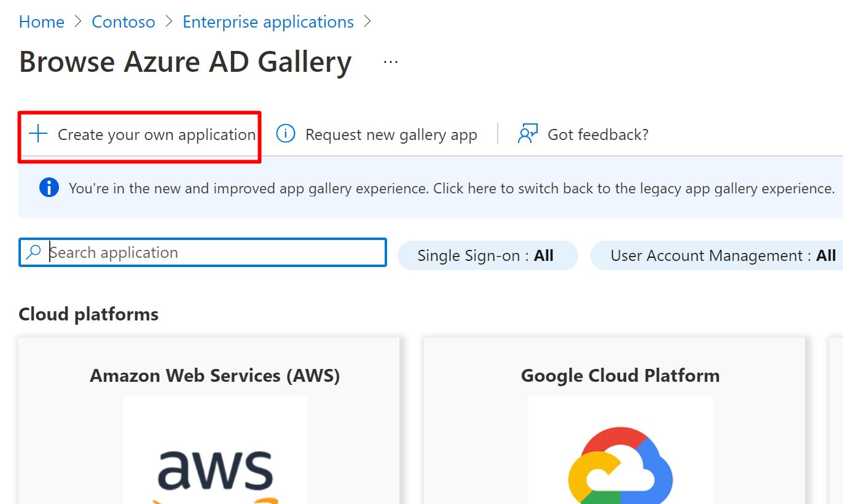
Task: Click the Google Cloud logo image
Action: pos(621,467)
